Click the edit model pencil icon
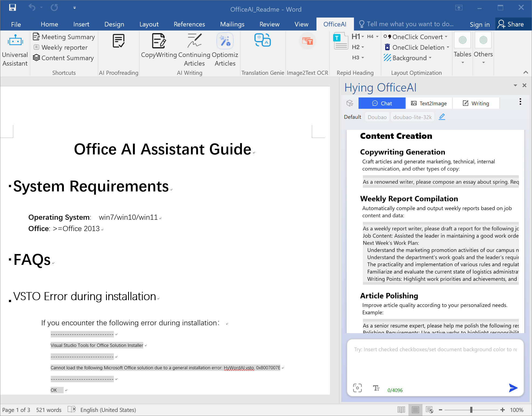Viewport: 532px width, 416px height. point(442,117)
